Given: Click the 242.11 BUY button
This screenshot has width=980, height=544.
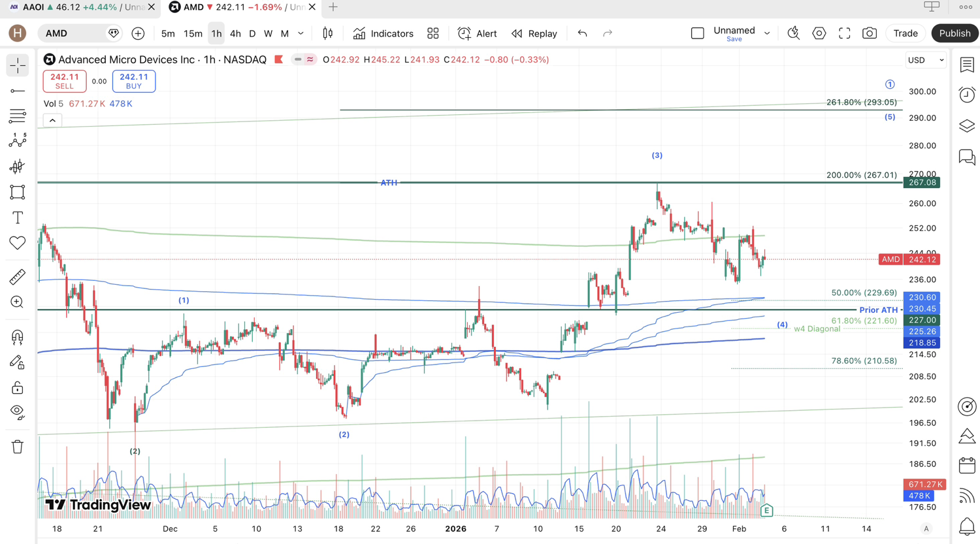Looking at the screenshot, I should [x=134, y=81].
